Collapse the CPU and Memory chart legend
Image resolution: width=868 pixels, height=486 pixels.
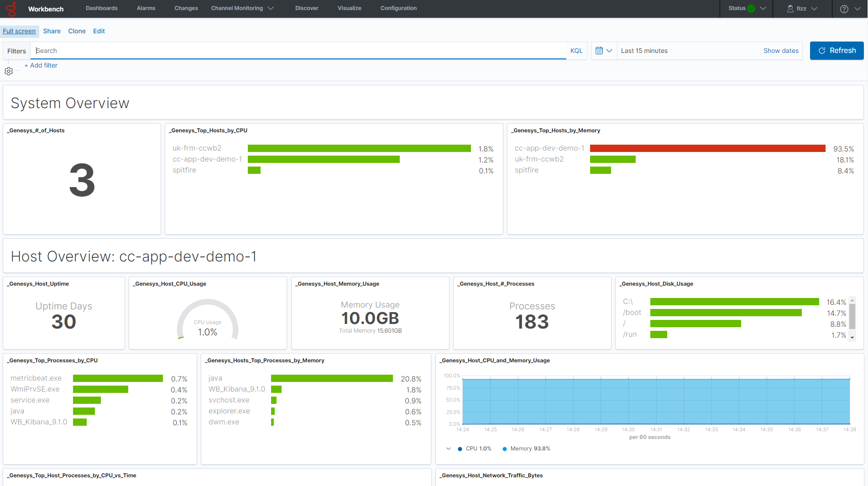[x=449, y=449]
